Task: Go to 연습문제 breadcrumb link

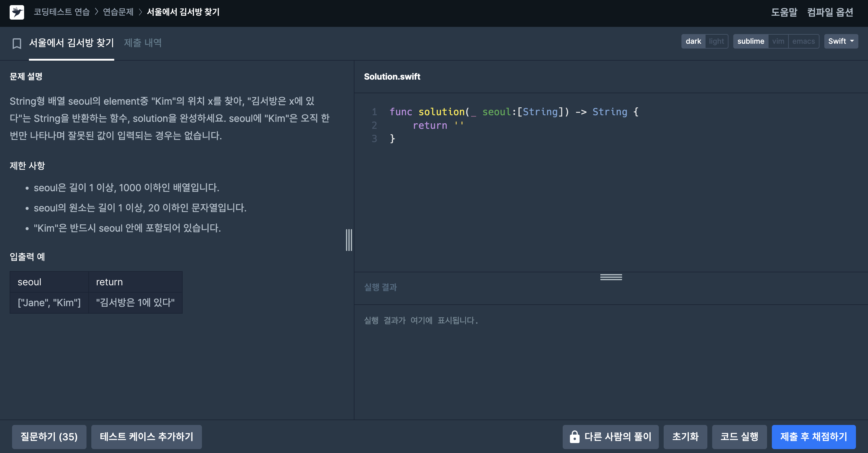Action: tap(118, 12)
